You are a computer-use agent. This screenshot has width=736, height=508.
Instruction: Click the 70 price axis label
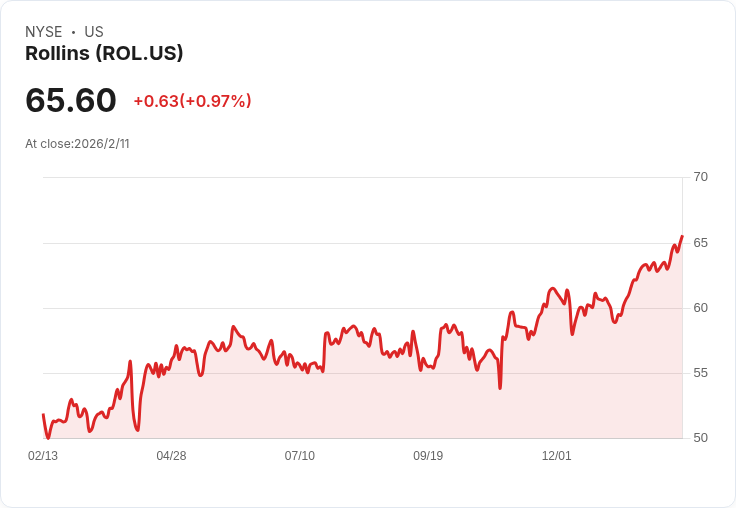point(700,177)
